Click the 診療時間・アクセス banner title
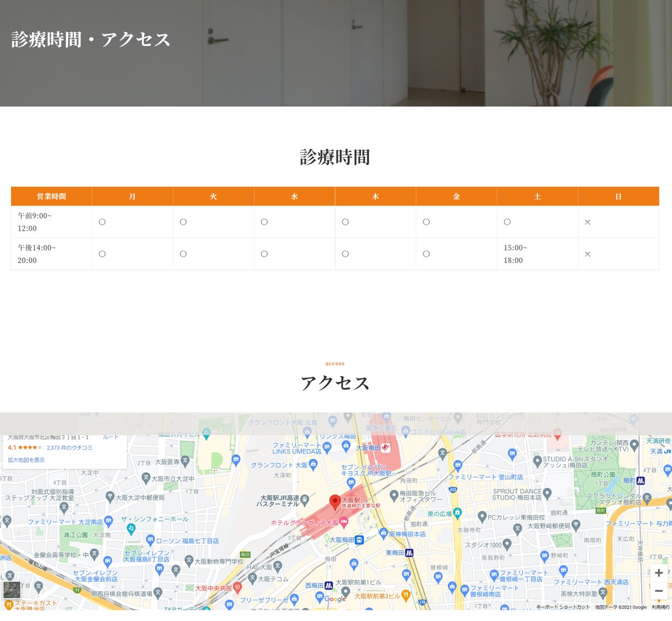 click(91, 40)
